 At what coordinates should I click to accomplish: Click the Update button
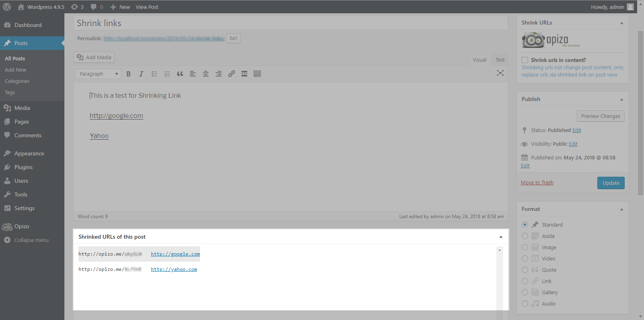(611, 183)
